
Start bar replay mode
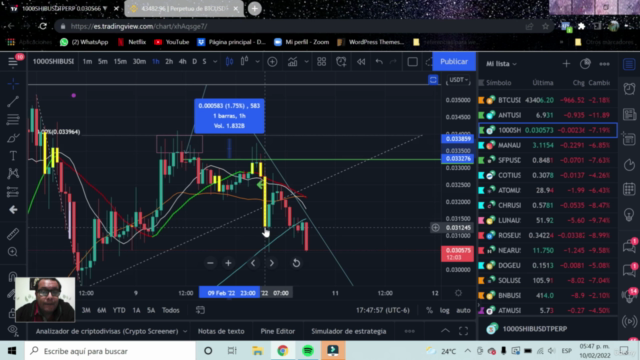(x=361, y=62)
